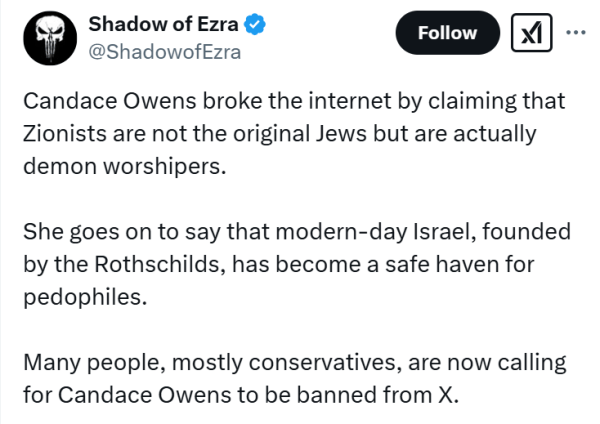Click the final "X." in the post
The height and width of the screenshot is (424, 600).
click(x=448, y=395)
